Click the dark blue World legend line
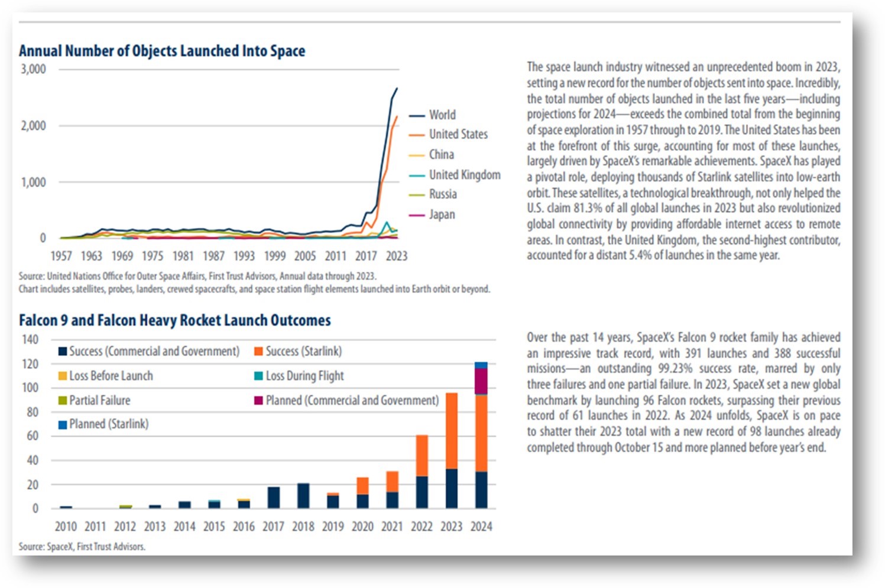Image resolution: width=885 pixels, height=588 pixels. (417, 115)
